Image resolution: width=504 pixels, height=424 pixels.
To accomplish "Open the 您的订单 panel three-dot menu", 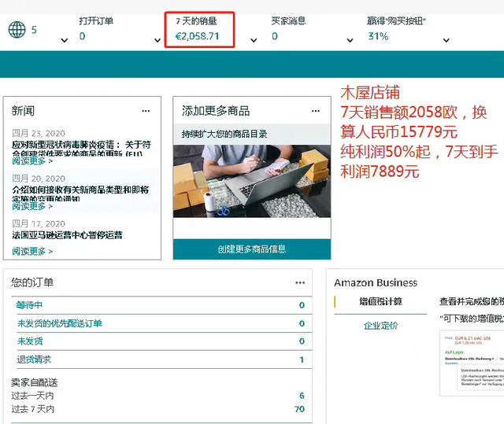I will pyautogui.click(x=300, y=282).
